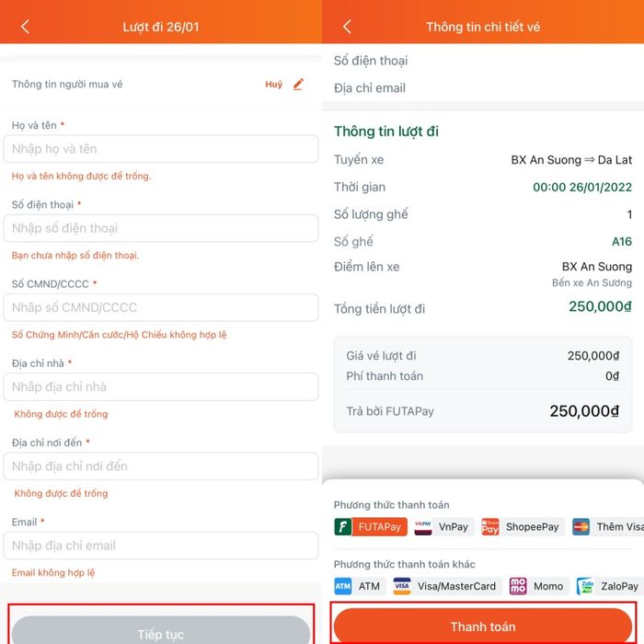Viewport: 644px width, 644px height.
Task: Select FUTAPay payment method
Action: 371,526
